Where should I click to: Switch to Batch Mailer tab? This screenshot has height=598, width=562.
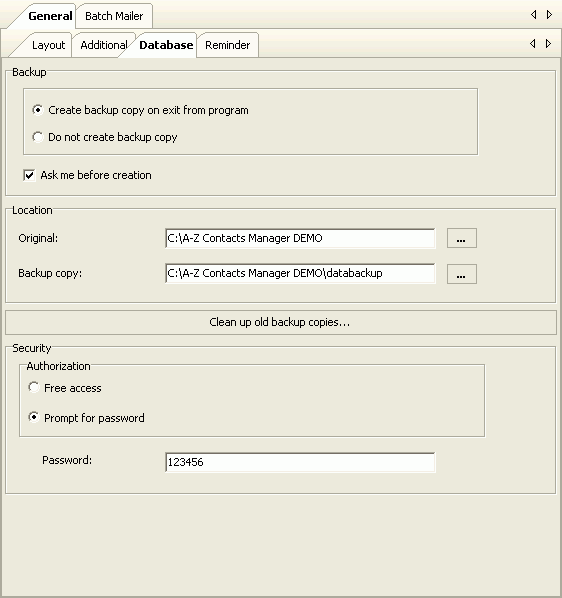114,16
